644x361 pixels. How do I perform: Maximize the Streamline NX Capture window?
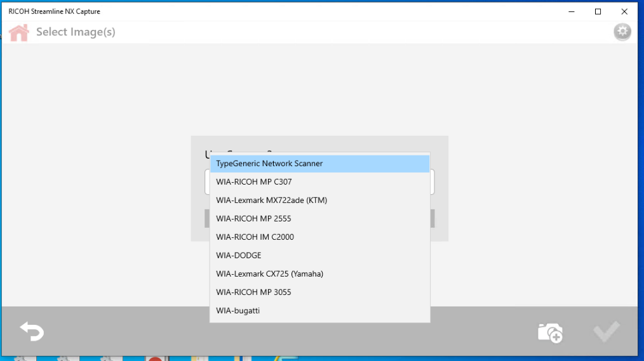pyautogui.click(x=598, y=11)
